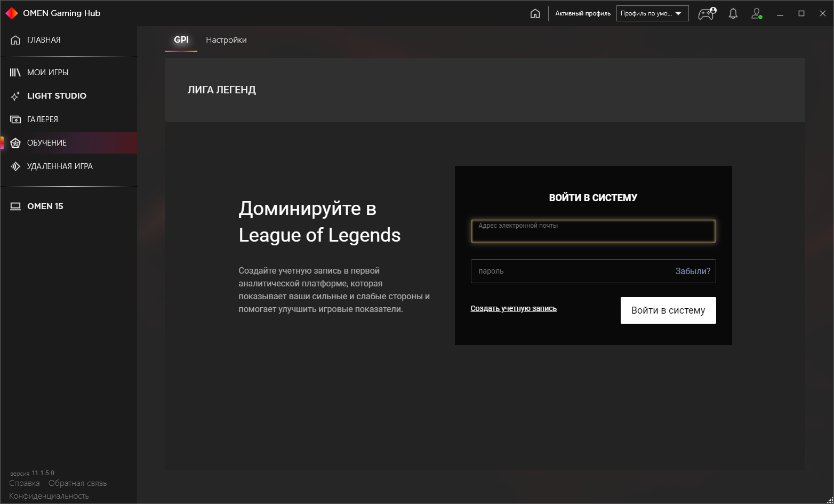Screen dimensions: 834x504
Task: Click the ВОЙТИ В СИСТЕМУ heading
Action: (x=593, y=198)
